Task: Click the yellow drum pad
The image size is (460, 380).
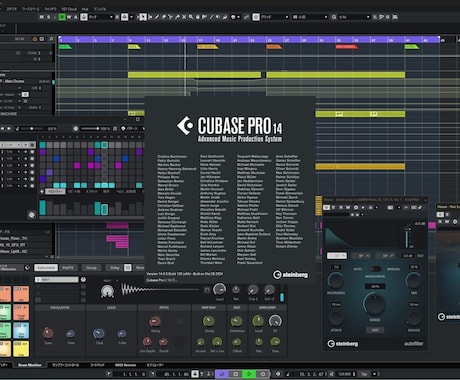Action: pyautogui.click(x=21, y=349)
